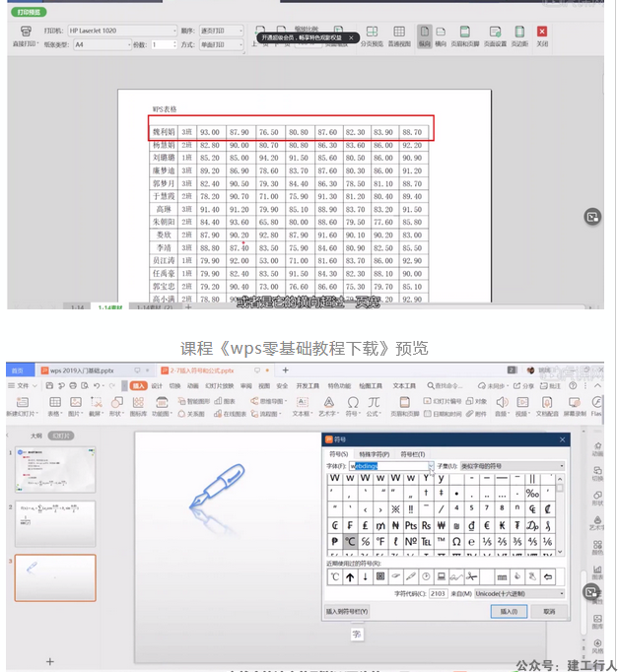This screenshot has width=618, height=672.
Task: Click the text box icon in ribbon
Action: pos(303,402)
